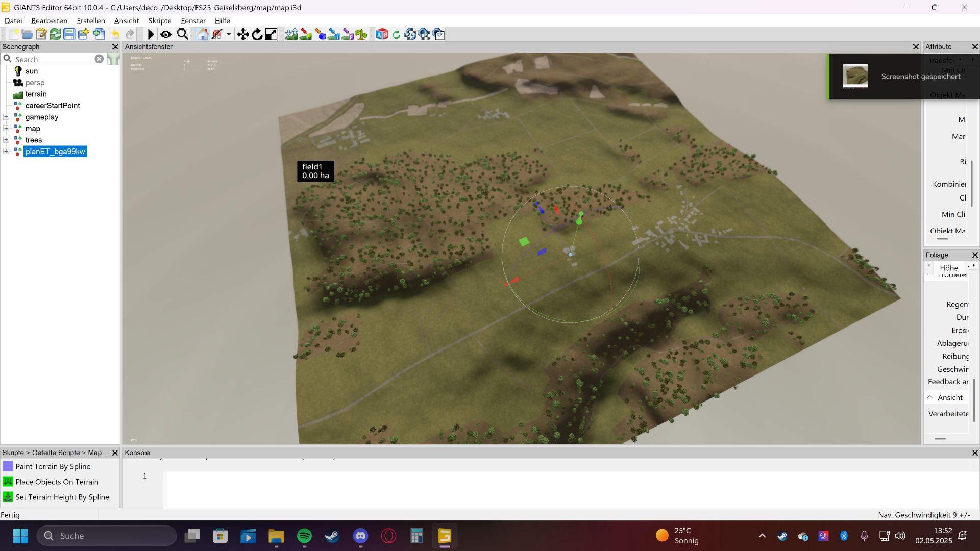Select the careerStartPoint node

(53, 106)
